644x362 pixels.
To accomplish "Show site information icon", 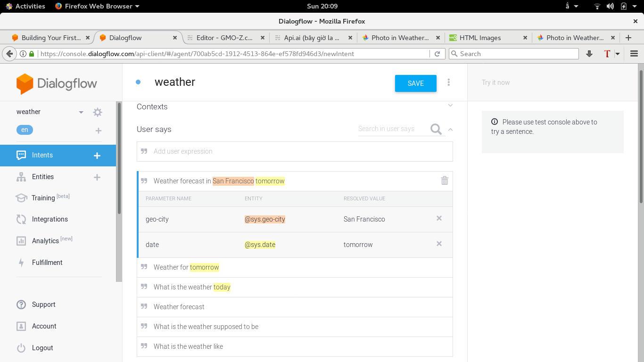I will 23,54.
